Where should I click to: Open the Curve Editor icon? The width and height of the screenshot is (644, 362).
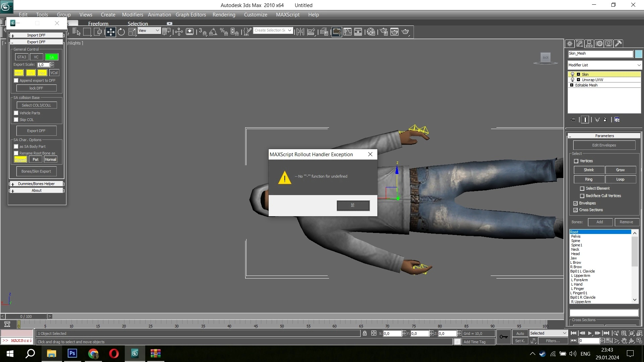pos(347,32)
